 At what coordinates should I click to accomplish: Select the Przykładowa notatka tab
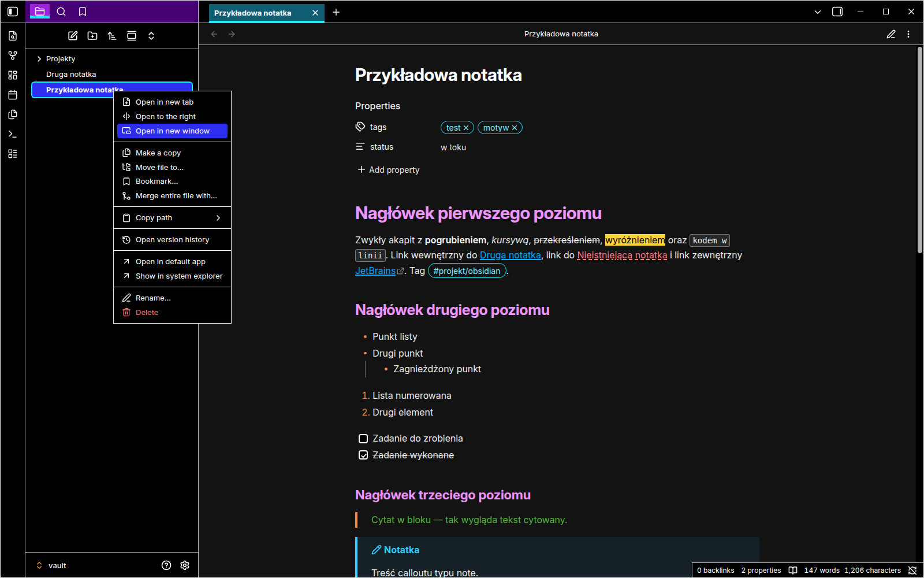[x=266, y=13]
